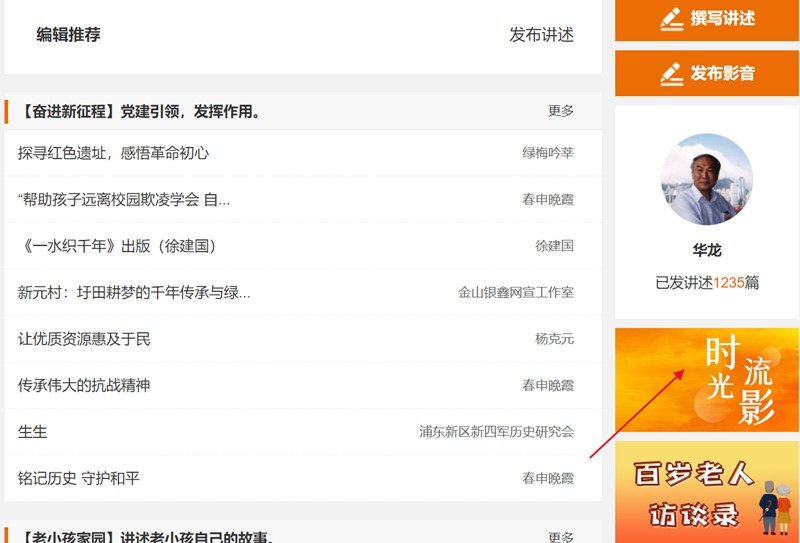Click the user name 华龙
This screenshot has height=543, width=800.
click(707, 250)
